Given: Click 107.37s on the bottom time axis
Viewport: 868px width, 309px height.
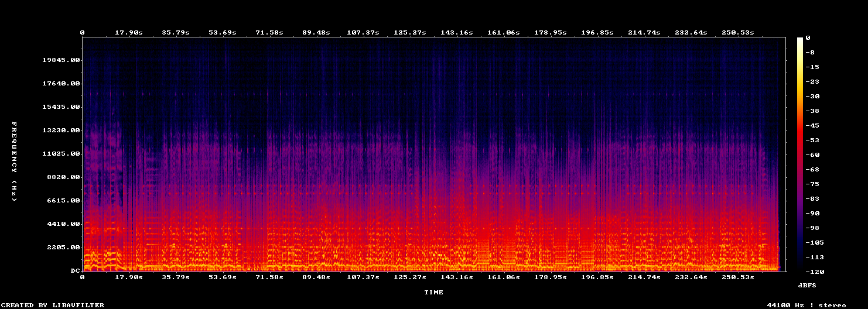Looking at the screenshot, I should (x=363, y=277).
